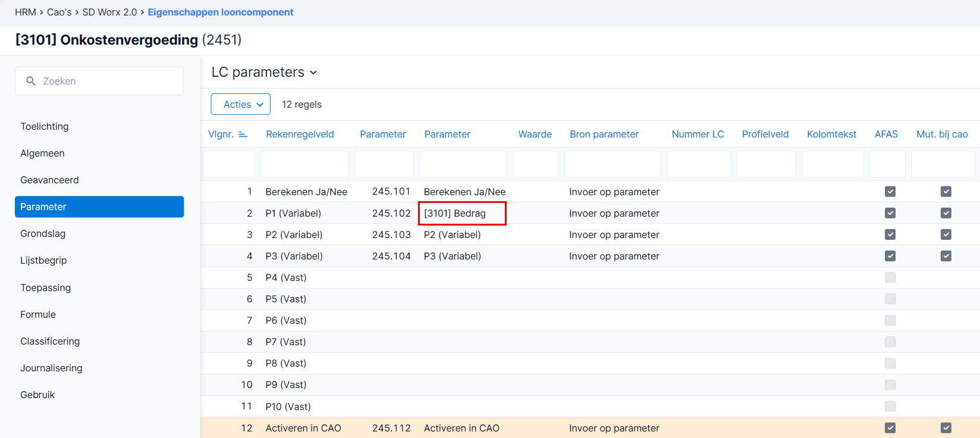The height and width of the screenshot is (438, 980).
Task: Open SD Worx 2.0 breadcrumb link
Action: coord(109,12)
